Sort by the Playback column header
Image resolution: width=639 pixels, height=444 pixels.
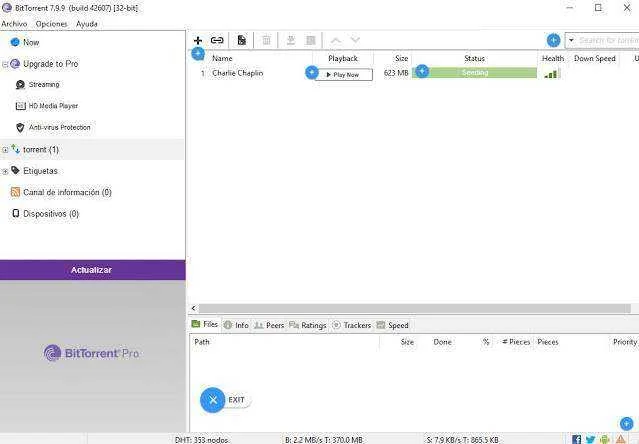pos(343,58)
